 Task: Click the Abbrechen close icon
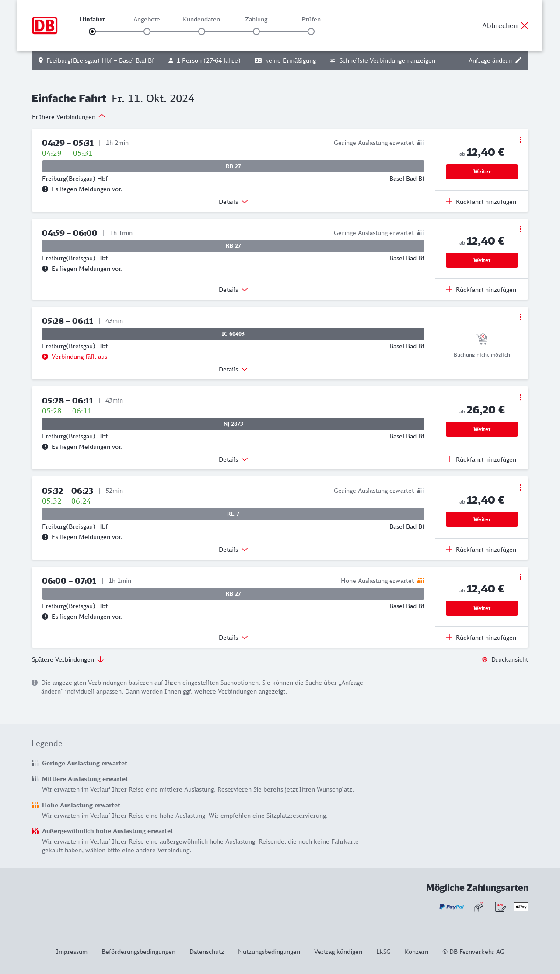tap(525, 25)
